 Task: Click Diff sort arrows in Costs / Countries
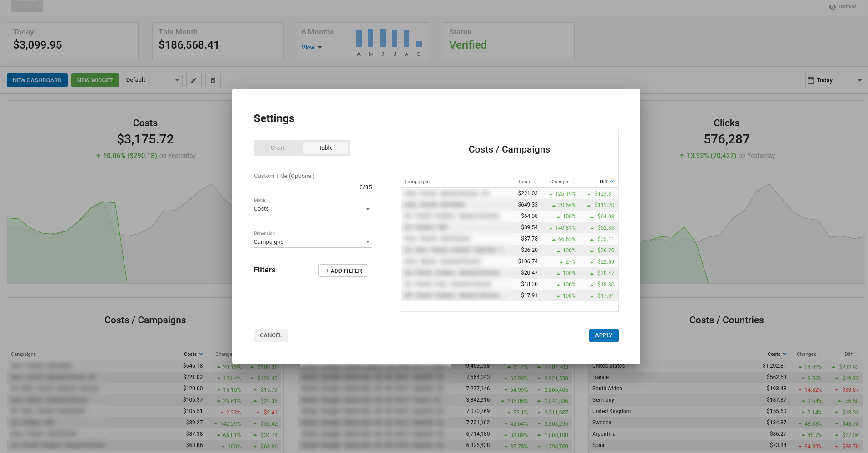point(856,354)
